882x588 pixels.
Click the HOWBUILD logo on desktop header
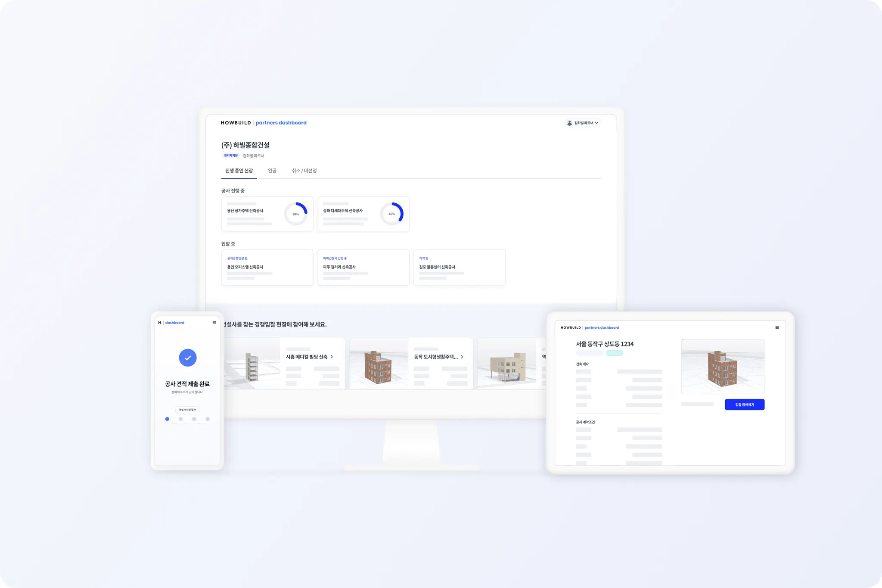(x=236, y=123)
